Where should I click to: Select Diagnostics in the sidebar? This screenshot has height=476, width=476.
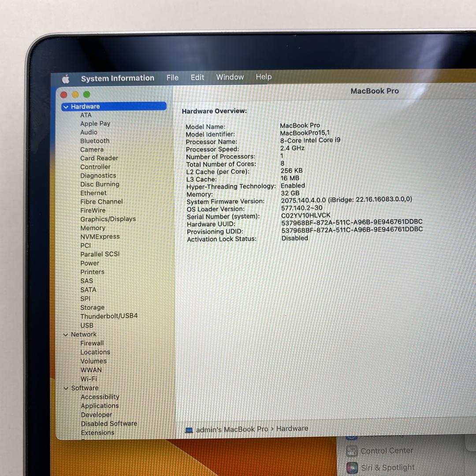tap(98, 176)
